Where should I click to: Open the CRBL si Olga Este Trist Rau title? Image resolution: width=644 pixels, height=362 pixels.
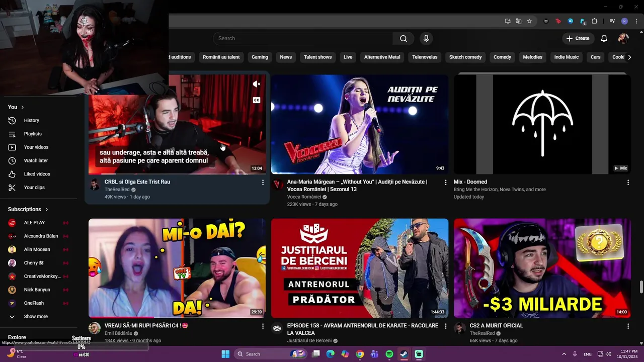pyautogui.click(x=137, y=182)
